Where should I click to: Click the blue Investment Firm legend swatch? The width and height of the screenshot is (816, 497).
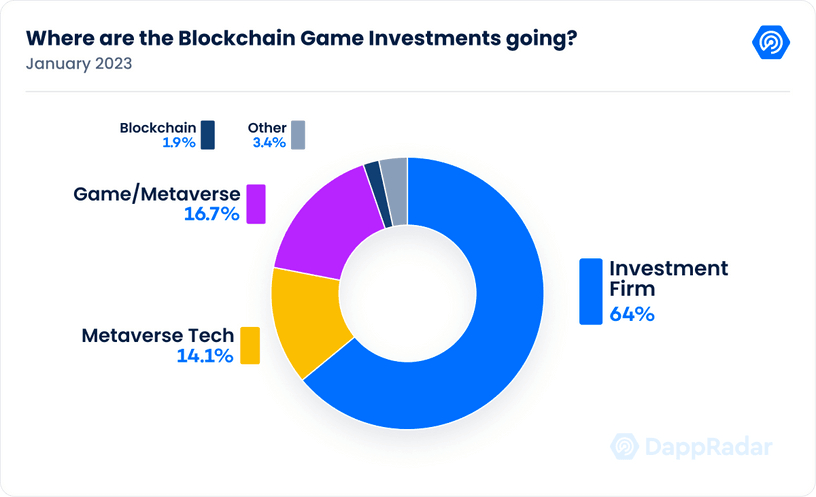pyautogui.click(x=591, y=291)
